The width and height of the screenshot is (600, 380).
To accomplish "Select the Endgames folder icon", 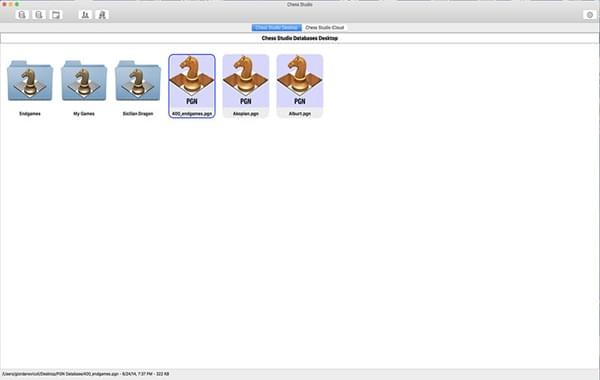I will (30, 81).
